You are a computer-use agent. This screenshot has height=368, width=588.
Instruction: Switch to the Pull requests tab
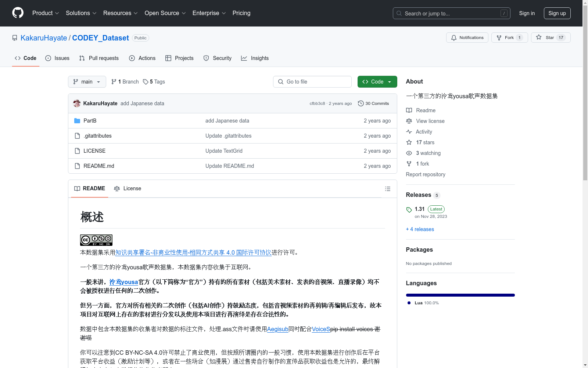[99, 58]
